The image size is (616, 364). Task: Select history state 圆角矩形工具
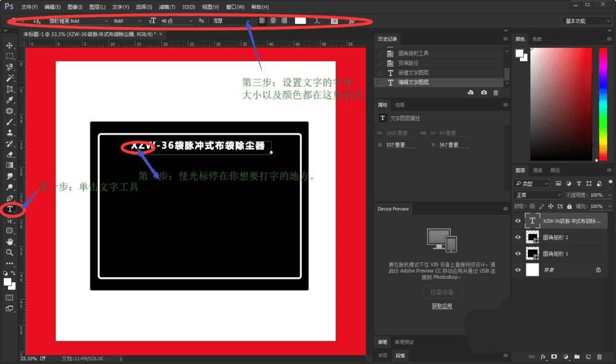click(413, 53)
